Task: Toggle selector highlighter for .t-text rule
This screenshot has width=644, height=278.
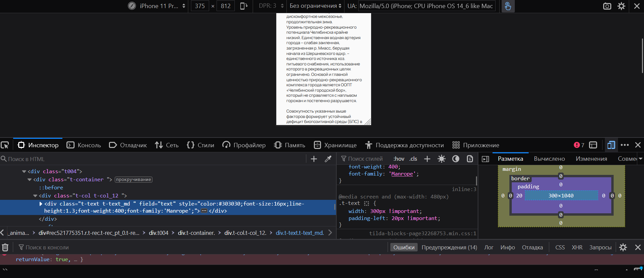Action: click(x=366, y=204)
